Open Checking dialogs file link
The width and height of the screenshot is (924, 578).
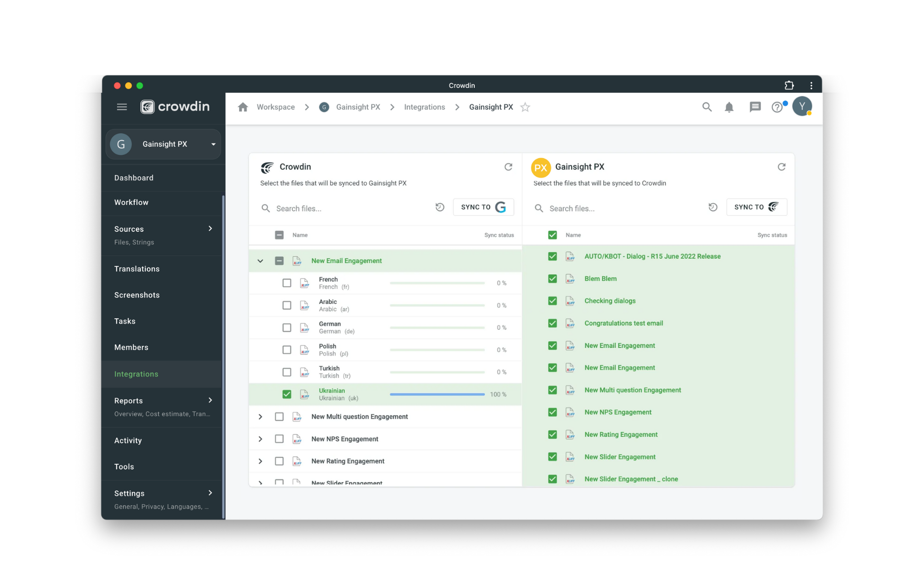tap(610, 301)
